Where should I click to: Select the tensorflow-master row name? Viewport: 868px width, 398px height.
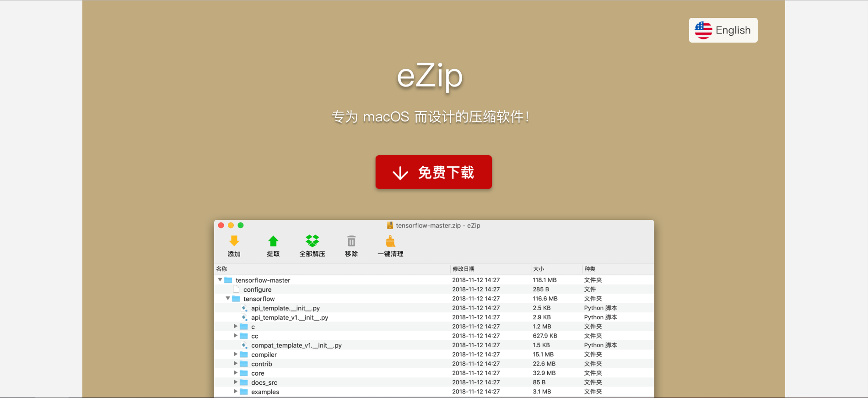[x=263, y=280]
